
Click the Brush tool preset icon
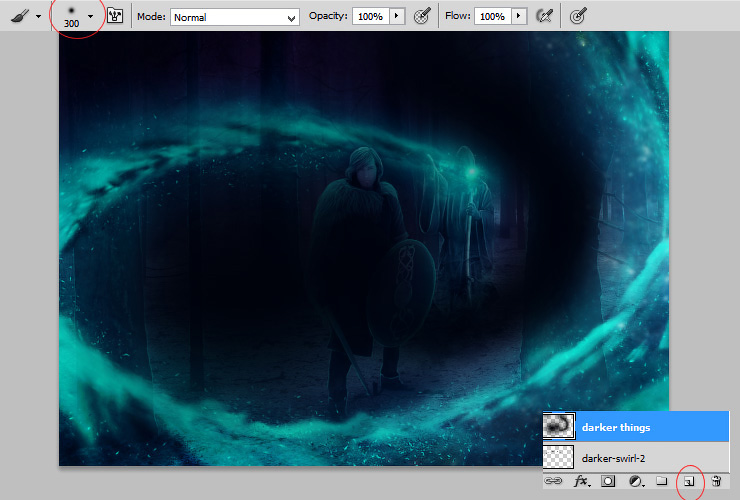point(20,17)
